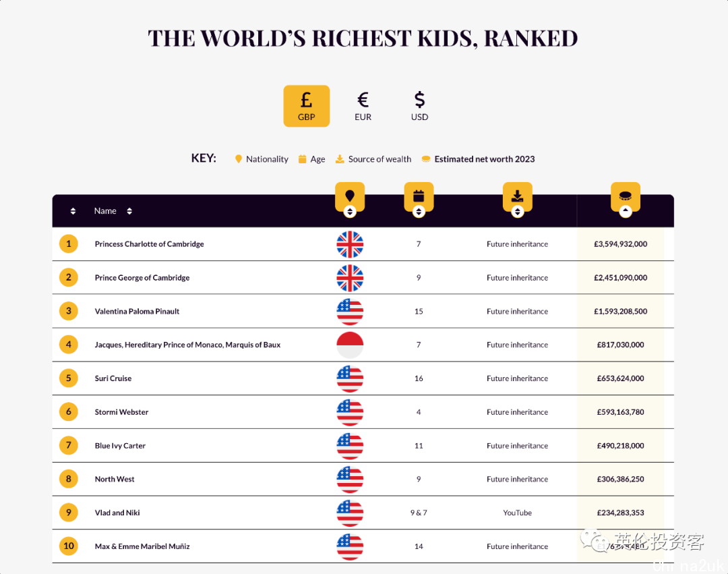
Task: Click the download source of wealth icon
Action: pyautogui.click(x=517, y=196)
